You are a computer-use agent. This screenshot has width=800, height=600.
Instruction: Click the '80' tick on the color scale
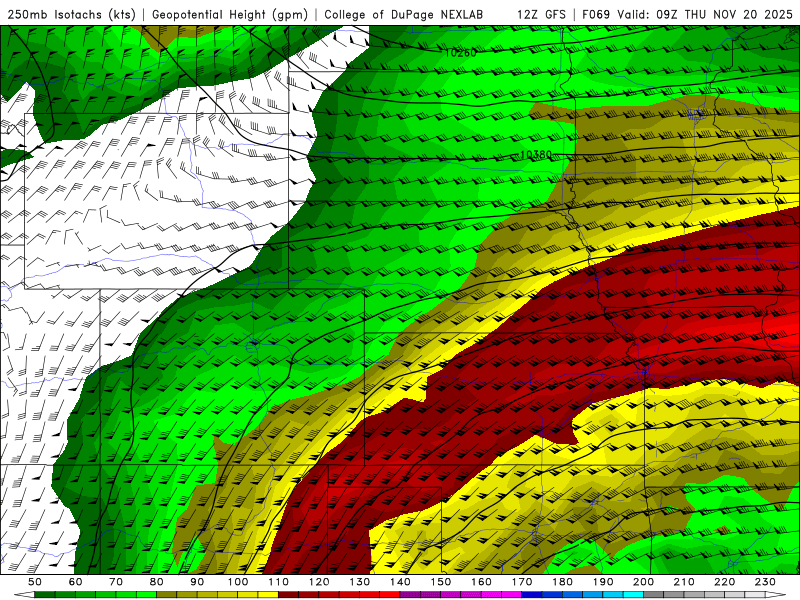point(157,582)
